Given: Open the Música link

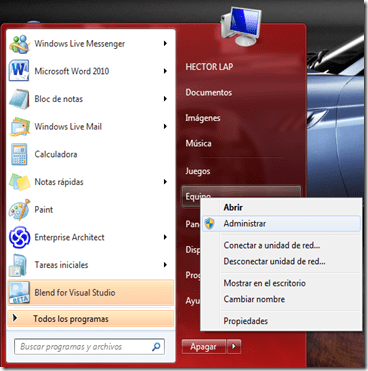Looking at the screenshot, I should (198, 143).
